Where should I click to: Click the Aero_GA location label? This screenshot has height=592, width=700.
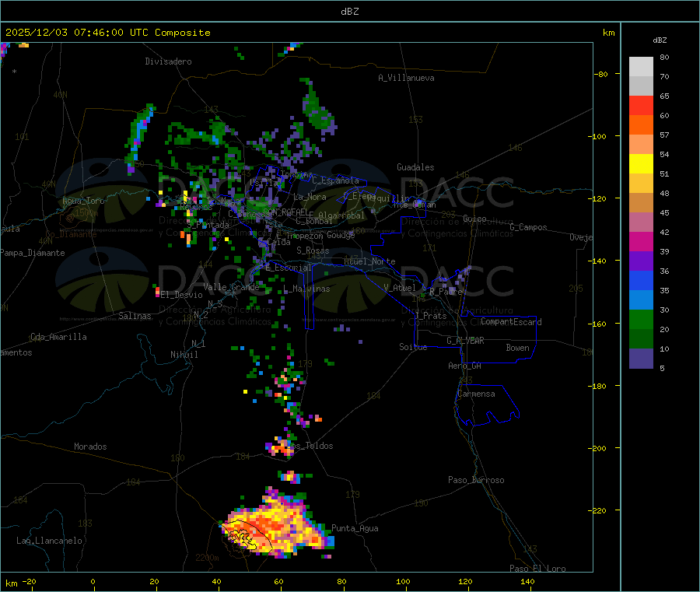pos(464,366)
